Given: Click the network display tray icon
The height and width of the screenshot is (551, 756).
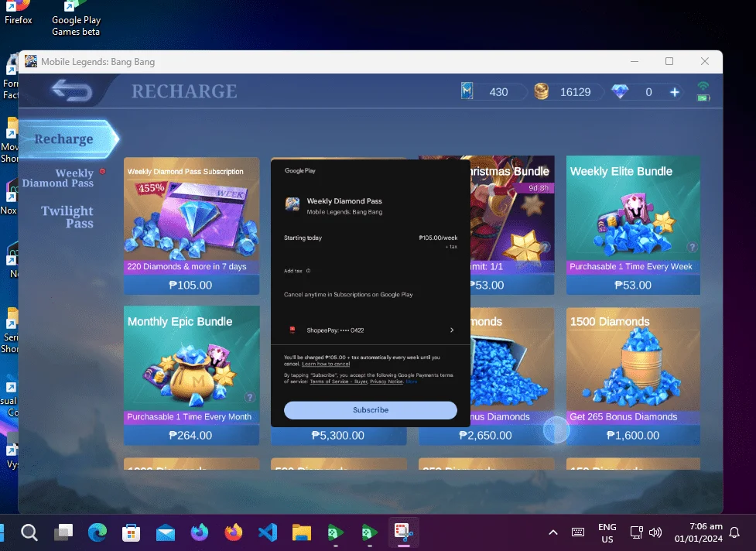Looking at the screenshot, I should (x=636, y=532).
